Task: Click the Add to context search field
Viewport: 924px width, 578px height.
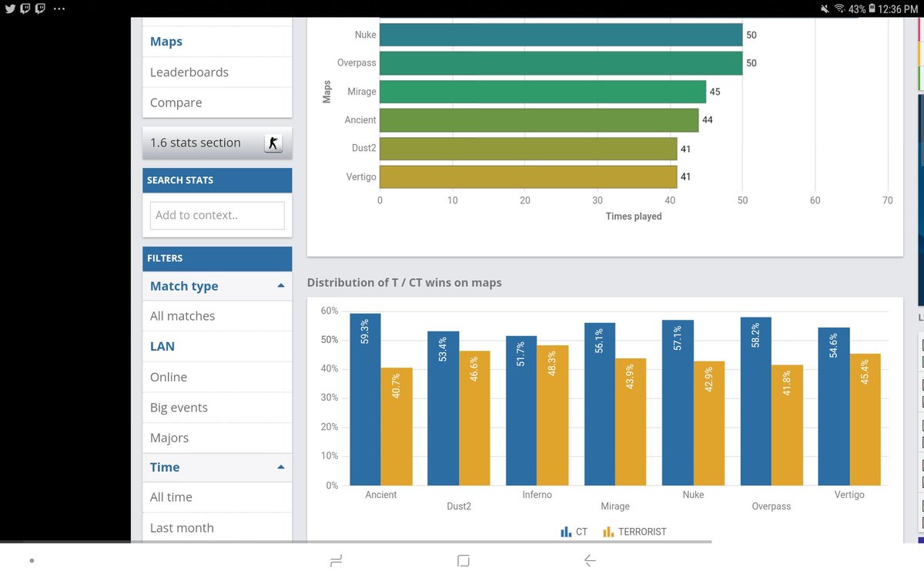Action: click(217, 215)
